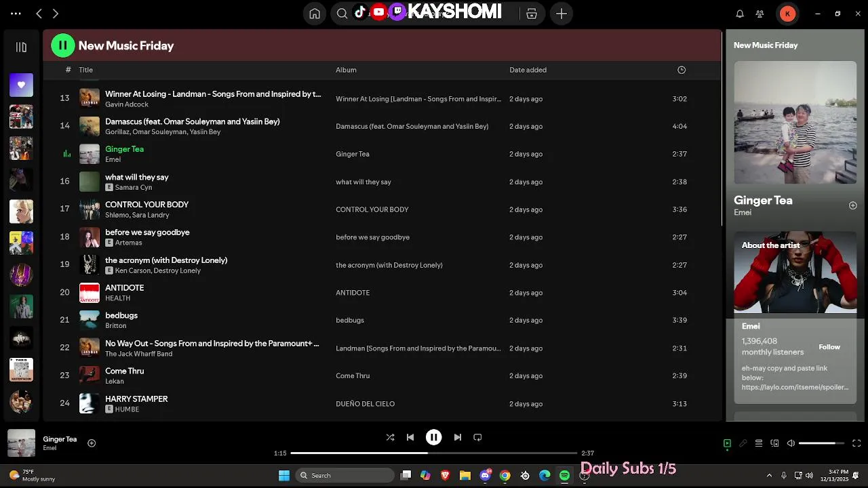Viewport: 868px width, 488px height.
Task: Click the Browse icon in search bar
Action: (x=532, y=14)
